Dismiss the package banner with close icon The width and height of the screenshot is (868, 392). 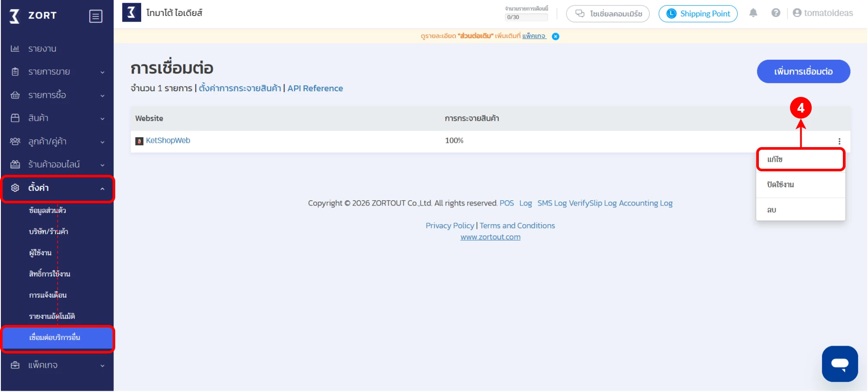pyautogui.click(x=556, y=36)
